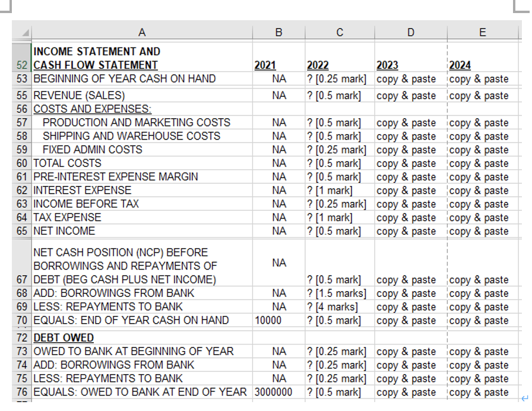Click the '2021' year heading cell

[278, 57]
